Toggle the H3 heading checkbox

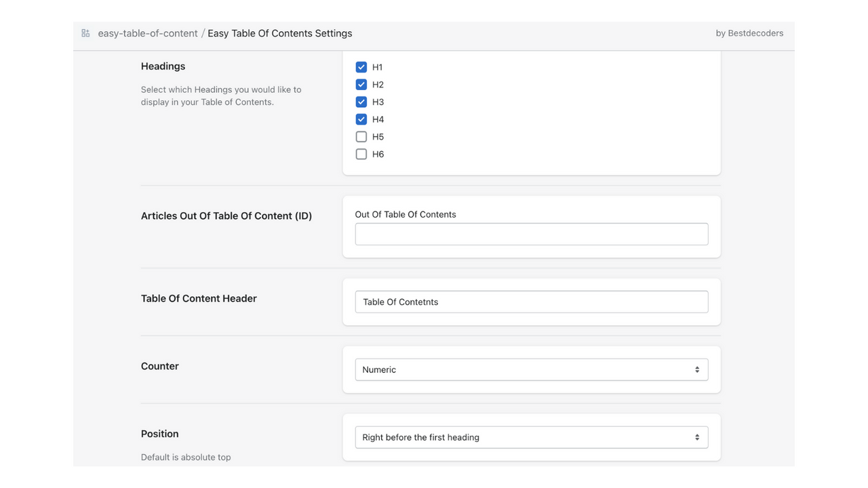pyautogui.click(x=361, y=102)
